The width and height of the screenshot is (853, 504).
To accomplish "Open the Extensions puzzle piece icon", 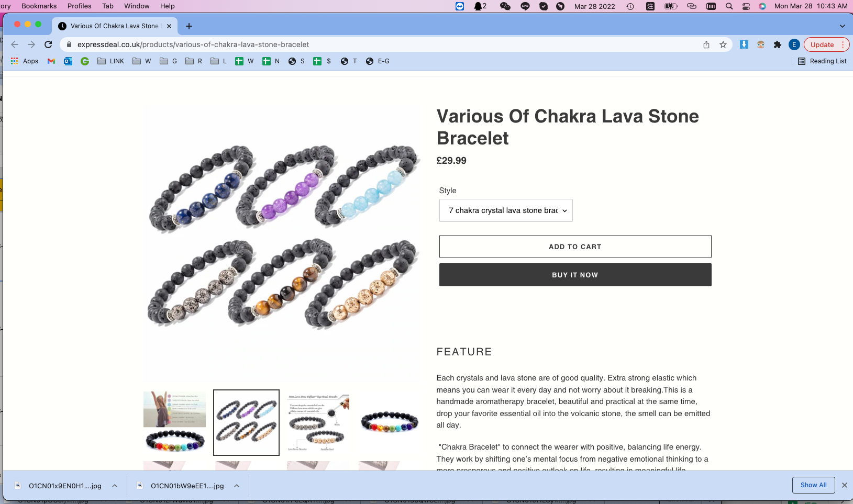I will pos(778,44).
